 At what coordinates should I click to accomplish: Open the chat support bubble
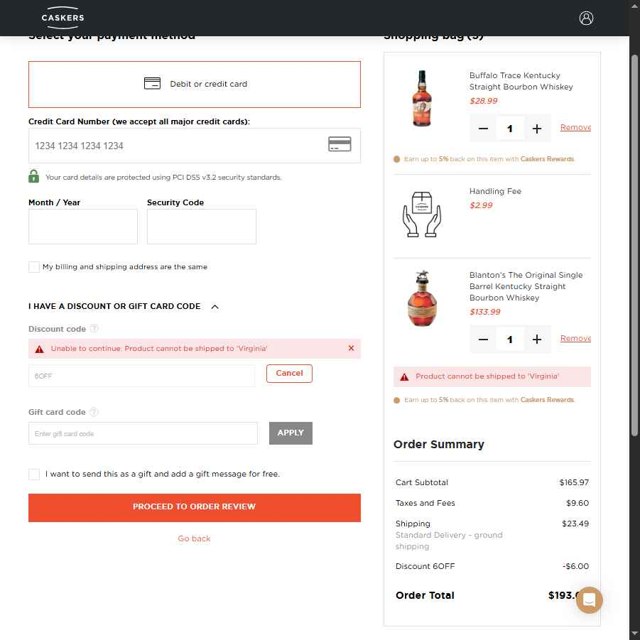589,600
